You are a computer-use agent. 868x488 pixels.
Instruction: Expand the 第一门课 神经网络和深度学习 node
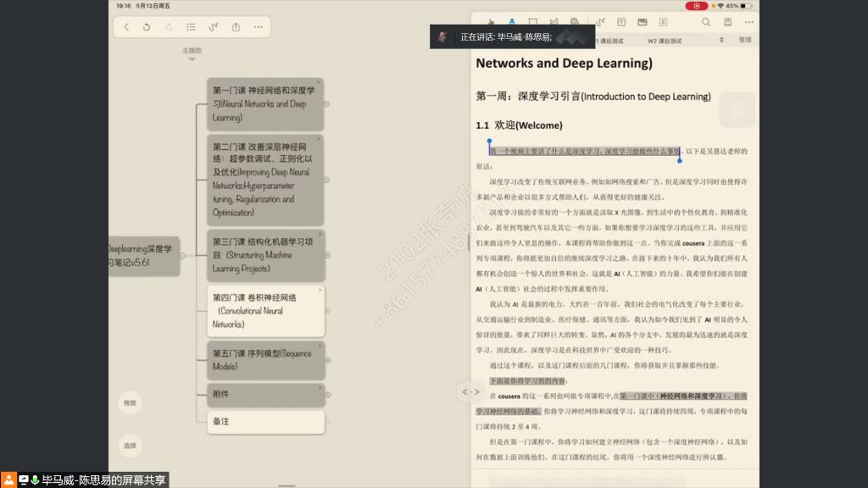327,104
